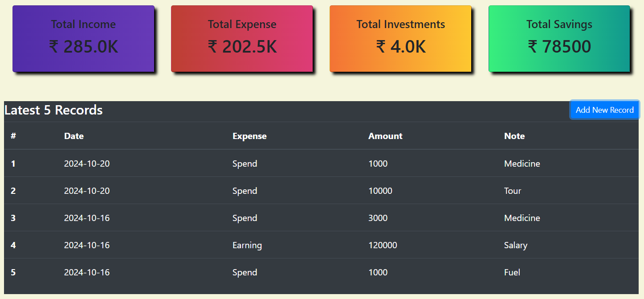The height and width of the screenshot is (299, 644).
Task: Click the Amount column header
Action: (x=385, y=136)
